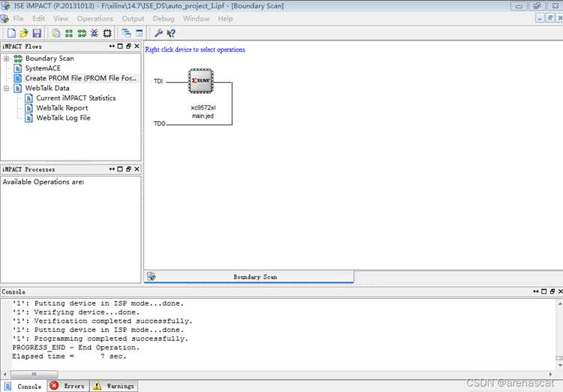Activate the What's This help cursor icon
The height and width of the screenshot is (392, 563).
(171, 33)
